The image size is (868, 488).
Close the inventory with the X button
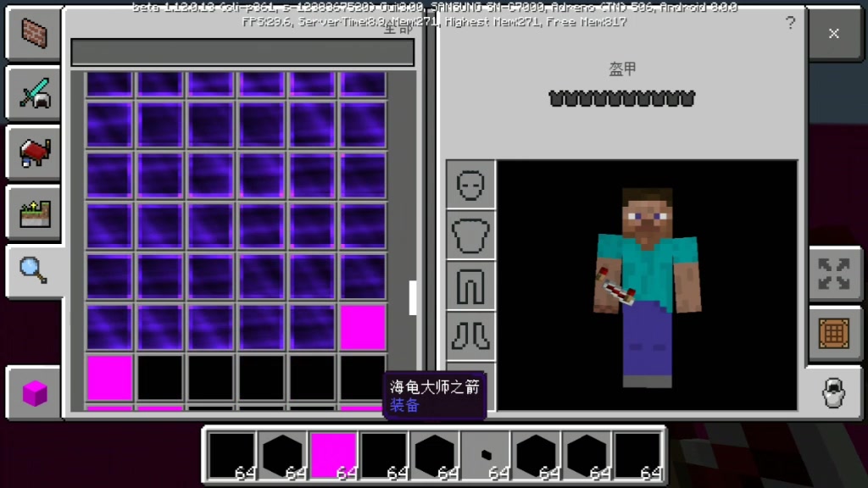pos(834,33)
